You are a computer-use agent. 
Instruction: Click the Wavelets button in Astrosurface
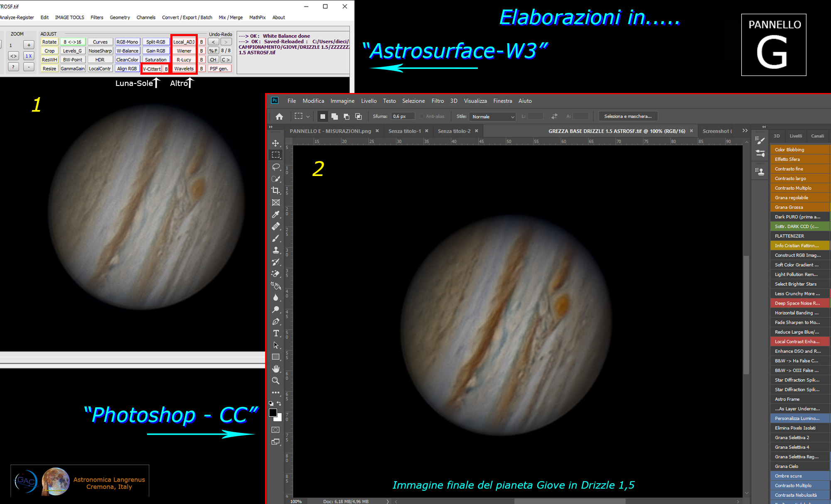click(184, 69)
